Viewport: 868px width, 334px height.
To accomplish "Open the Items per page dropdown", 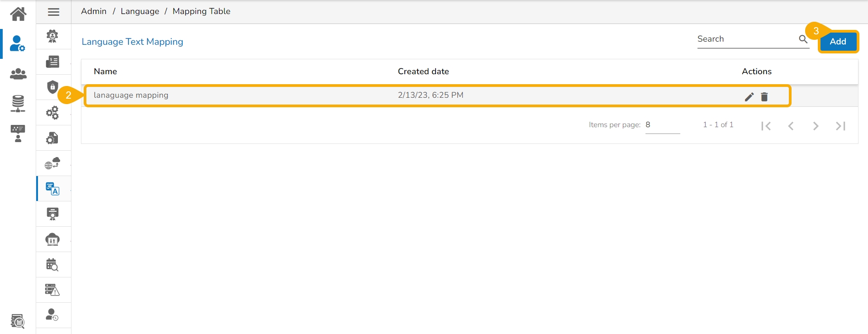I will [x=662, y=125].
